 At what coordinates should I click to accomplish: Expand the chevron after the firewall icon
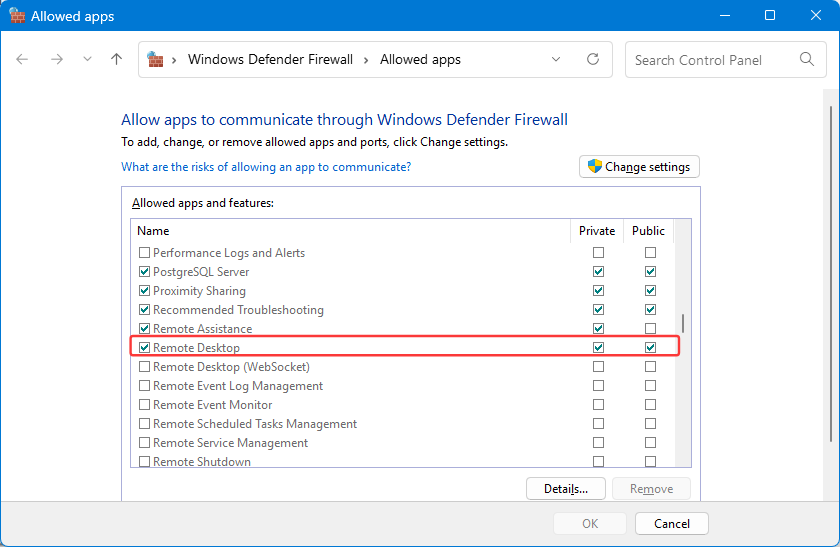point(175,60)
